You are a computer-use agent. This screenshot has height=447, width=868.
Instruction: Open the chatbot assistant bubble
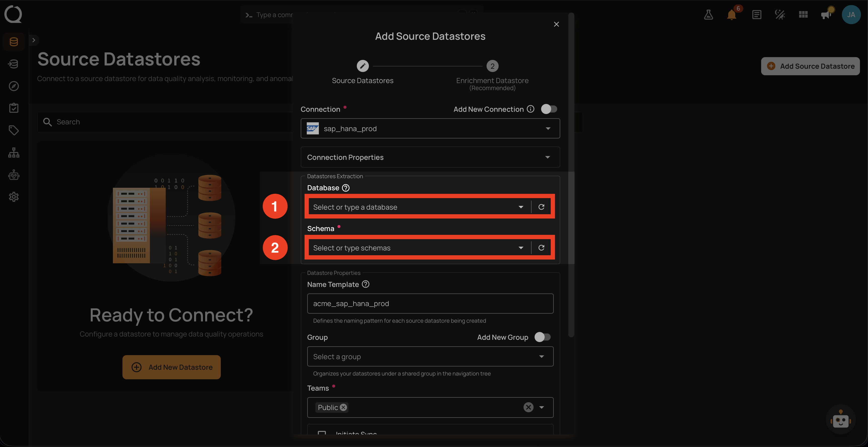click(x=840, y=420)
